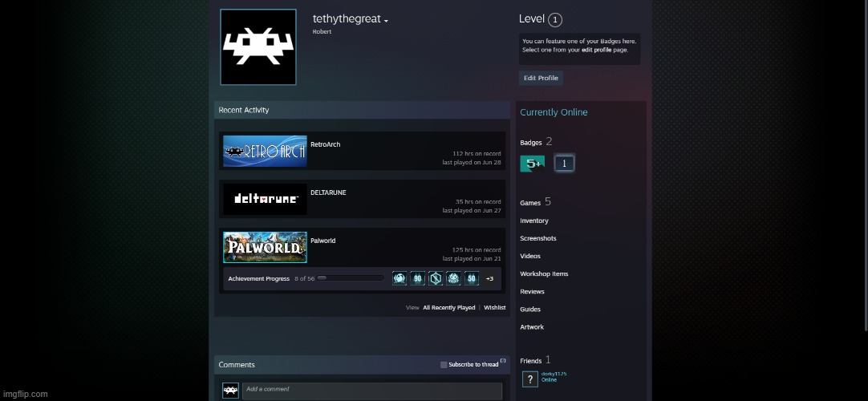
Task: Open the Videos link
Action: [530, 256]
